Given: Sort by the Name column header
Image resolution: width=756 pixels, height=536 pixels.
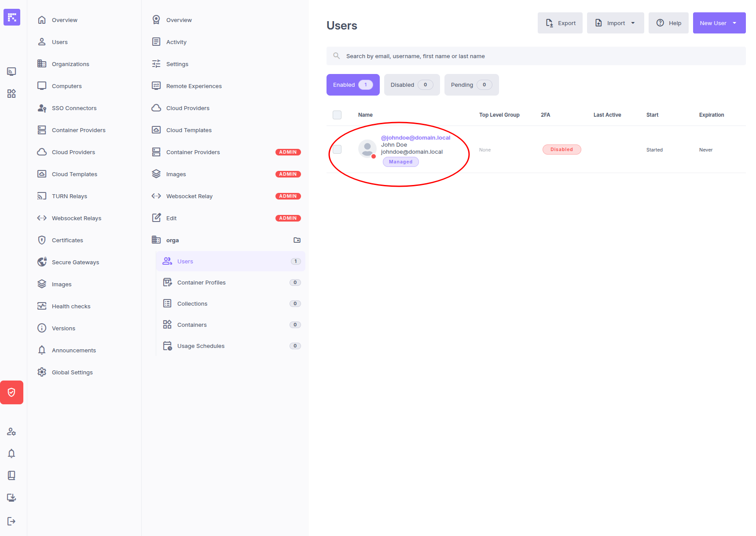Looking at the screenshot, I should point(365,115).
